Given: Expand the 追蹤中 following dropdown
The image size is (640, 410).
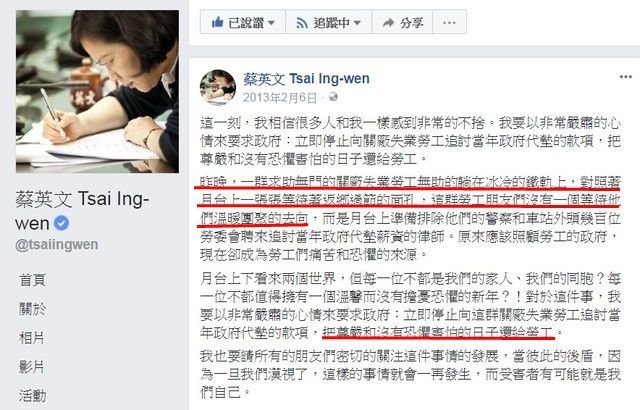Looking at the screenshot, I should pyautogui.click(x=357, y=23).
